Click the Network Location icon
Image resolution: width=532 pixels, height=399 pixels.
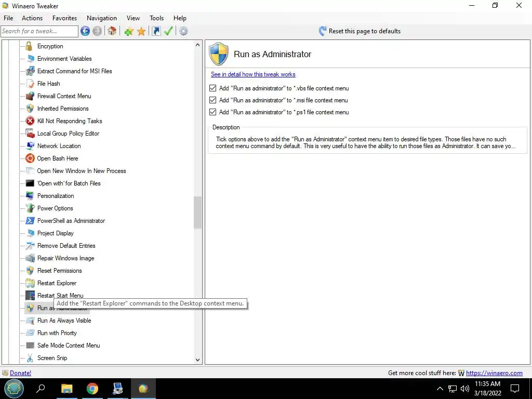30,146
